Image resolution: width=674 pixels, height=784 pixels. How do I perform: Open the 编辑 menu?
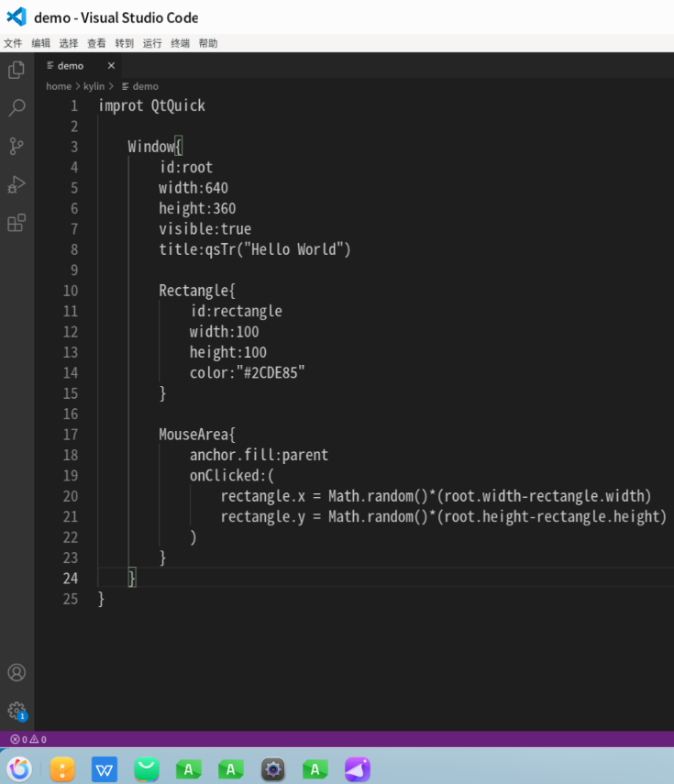[41, 43]
